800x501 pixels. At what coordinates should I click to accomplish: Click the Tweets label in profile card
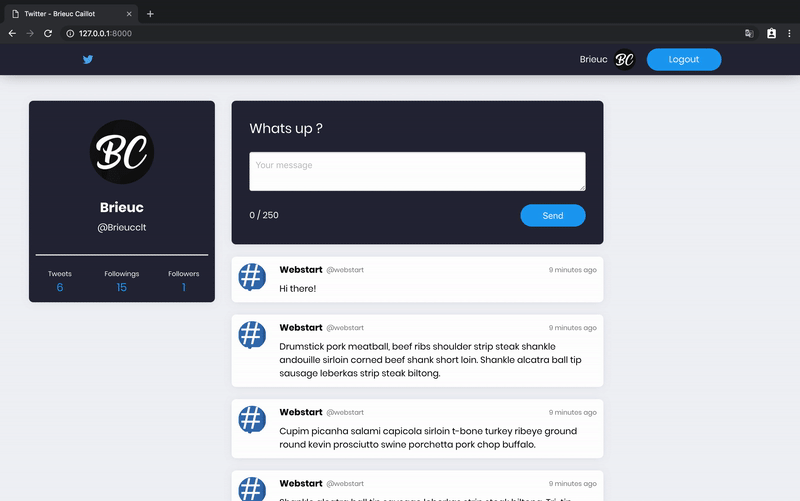pyautogui.click(x=60, y=274)
